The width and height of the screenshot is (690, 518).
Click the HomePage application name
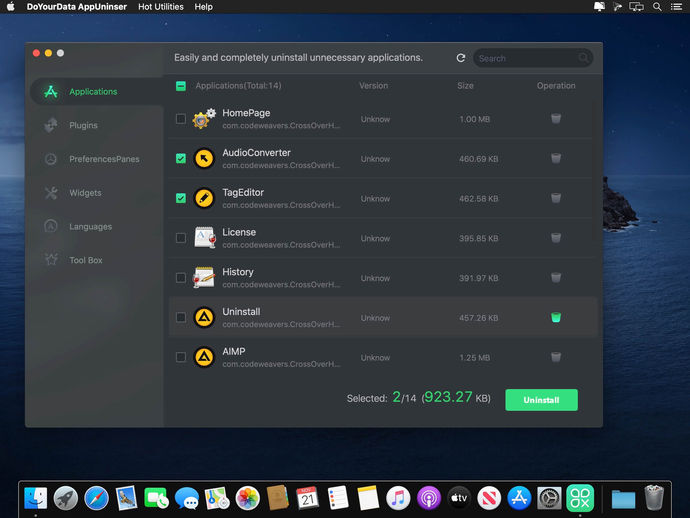(246, 113)
